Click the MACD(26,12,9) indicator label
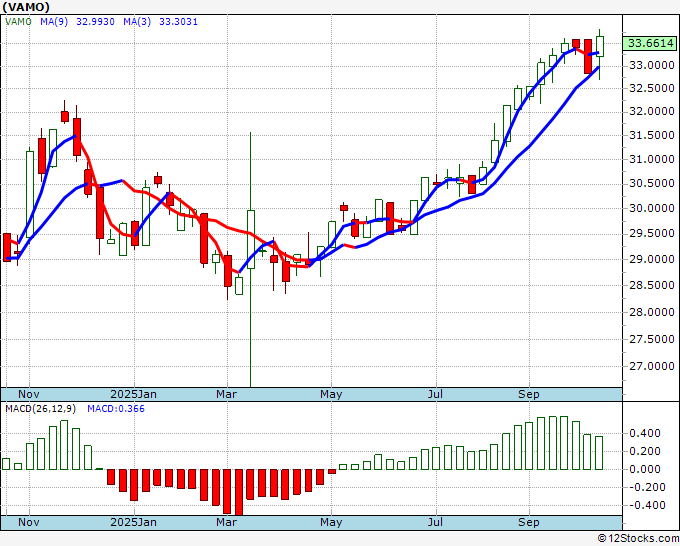Image resolution: width=680 pixels, height=546 pixels. [41, 409]
